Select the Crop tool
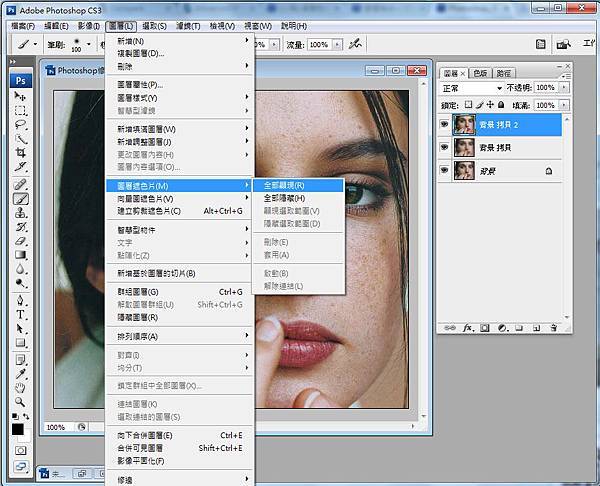600x486 pixels. point(20,153)
